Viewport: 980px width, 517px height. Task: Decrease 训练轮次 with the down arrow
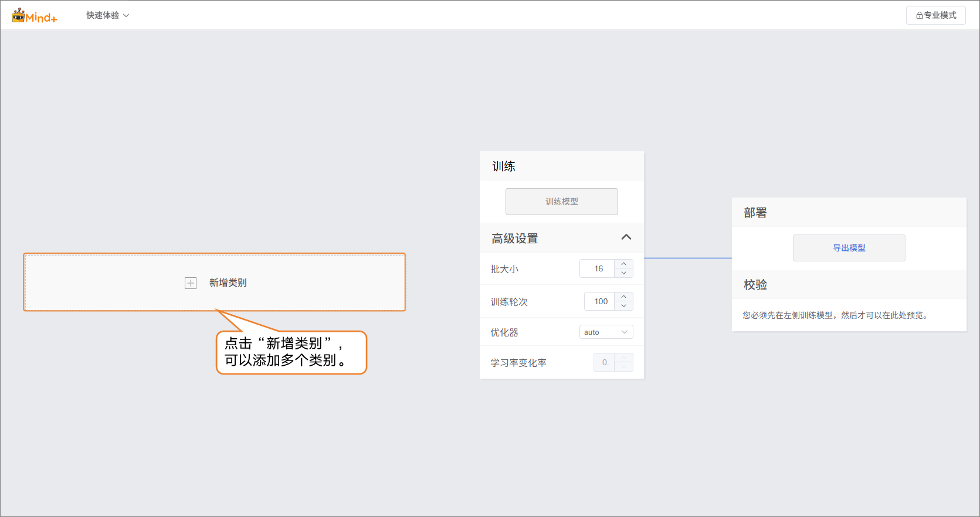pos(624,306)
